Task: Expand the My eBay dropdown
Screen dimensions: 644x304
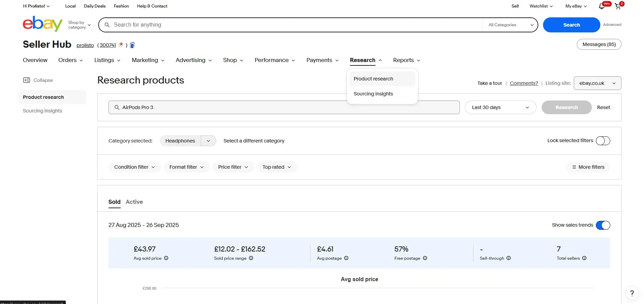Action: click(x=576, y=6)
